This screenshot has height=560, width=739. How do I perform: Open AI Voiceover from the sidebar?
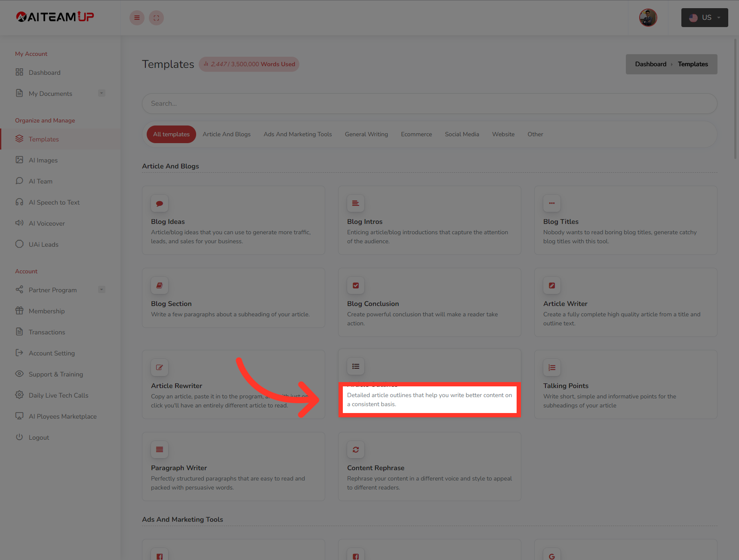(19, 223)
